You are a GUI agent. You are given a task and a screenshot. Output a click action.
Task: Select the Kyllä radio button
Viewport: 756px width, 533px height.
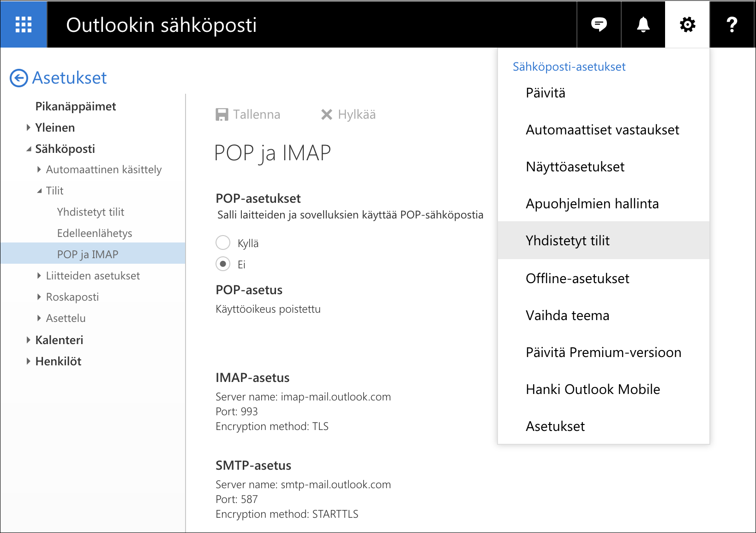[223, 242]
